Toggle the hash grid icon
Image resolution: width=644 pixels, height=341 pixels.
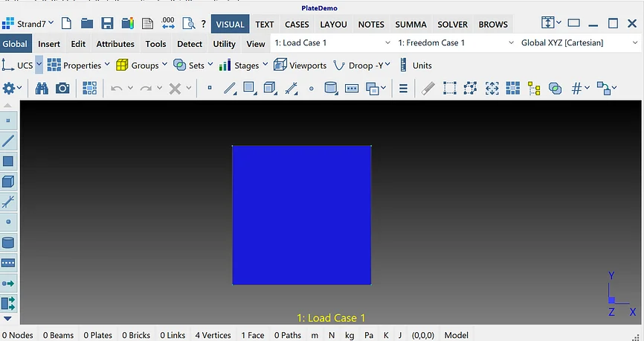[576, 88]
